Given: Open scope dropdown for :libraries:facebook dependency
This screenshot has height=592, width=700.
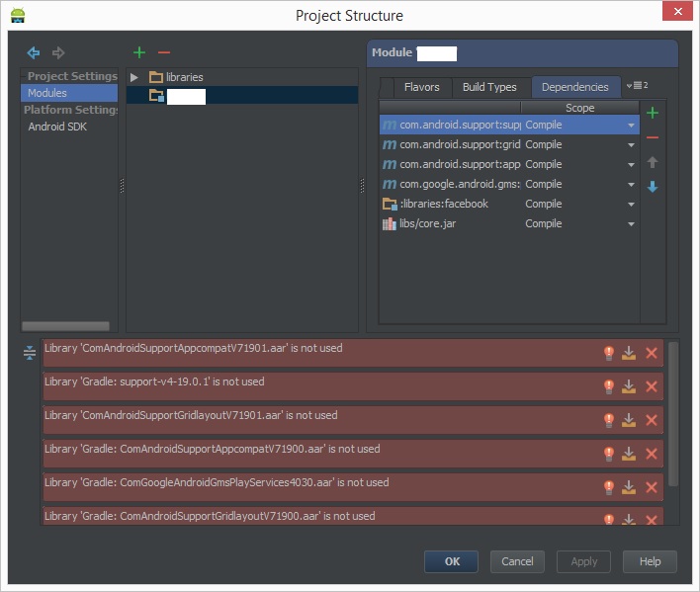Looking at the screenshot, I should point(631,205).
